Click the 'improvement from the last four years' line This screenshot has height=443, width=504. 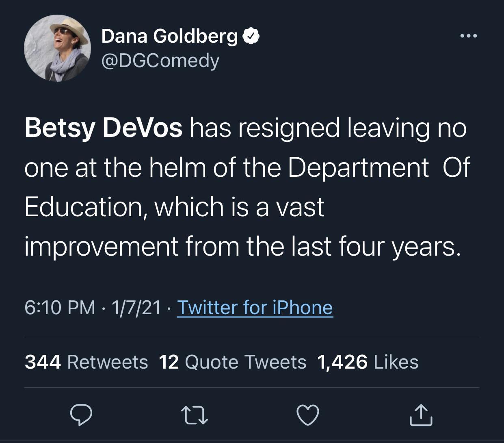tap(243, 246)
